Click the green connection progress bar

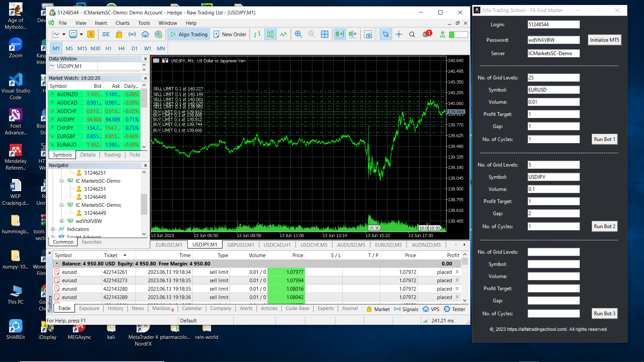458,35
